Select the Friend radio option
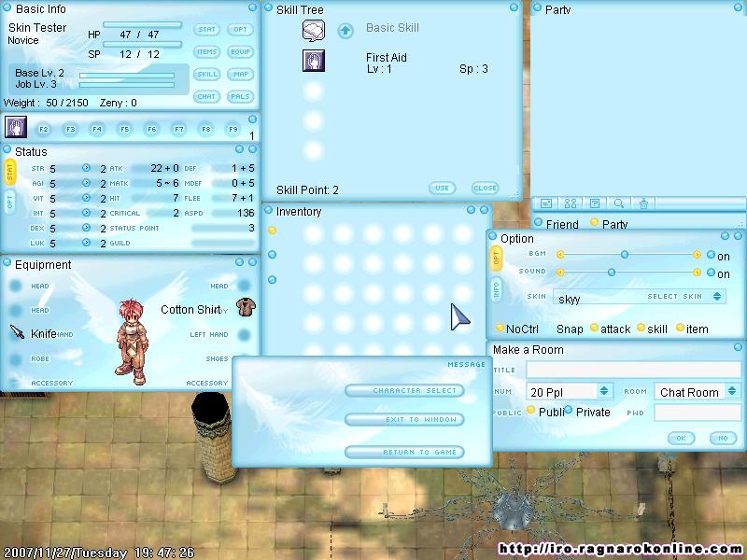 pos(539,222)
